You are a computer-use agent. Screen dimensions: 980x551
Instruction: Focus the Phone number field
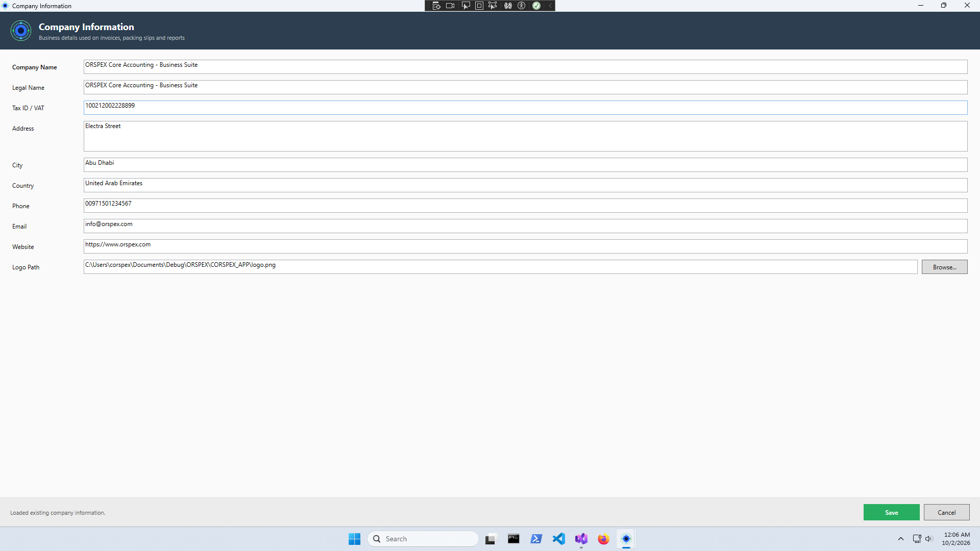[x=525, y=206]
